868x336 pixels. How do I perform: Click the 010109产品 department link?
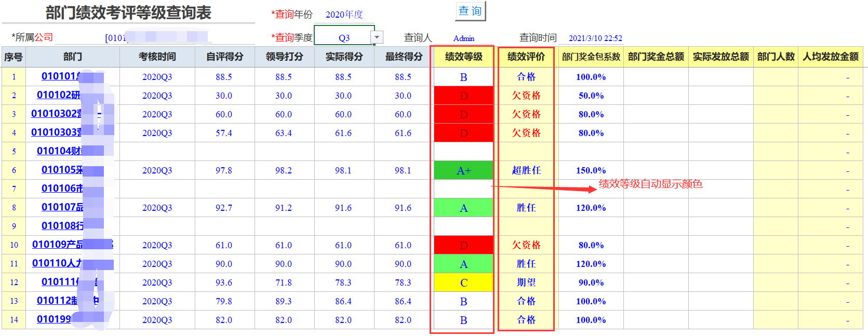coord(57,245)
